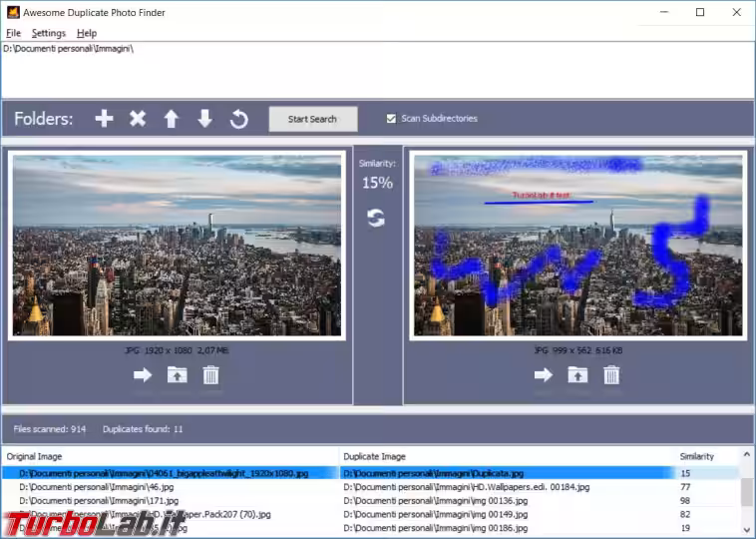
Task: Move folder up with arrow icon
Action: 172,119
